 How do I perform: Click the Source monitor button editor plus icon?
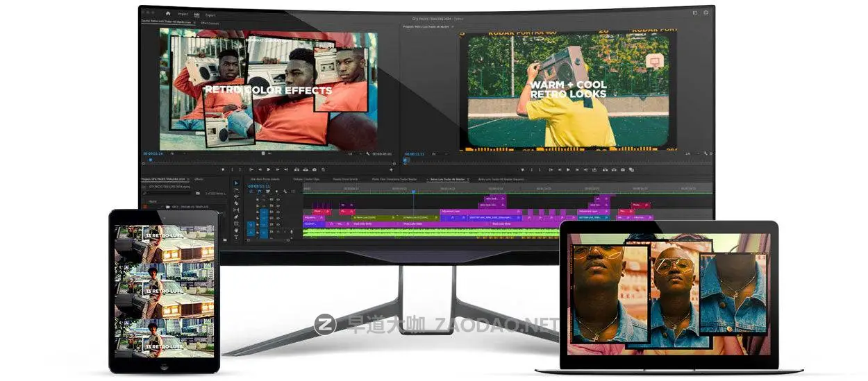pyautogui.click(x=391, y=169)
